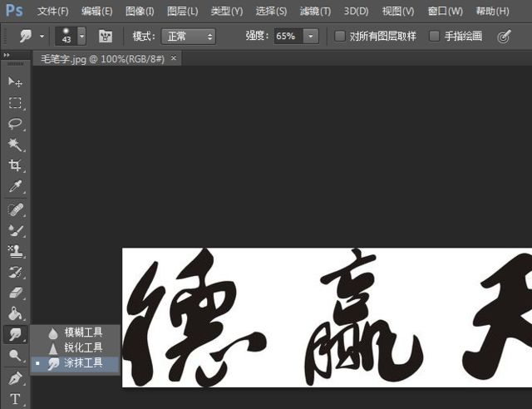
Task: Select the Eyedropper tool
Action: click(x=15, y=187)
